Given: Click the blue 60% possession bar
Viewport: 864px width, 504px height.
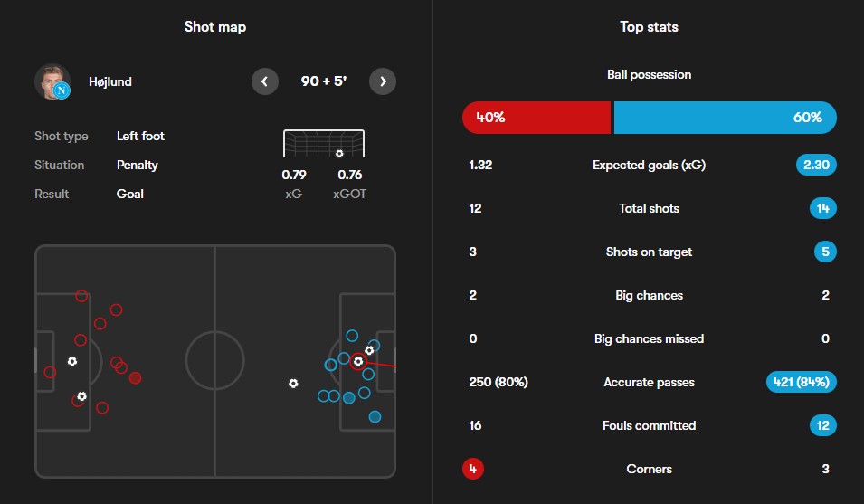Looking at the screenshot, I should point(725,118).
